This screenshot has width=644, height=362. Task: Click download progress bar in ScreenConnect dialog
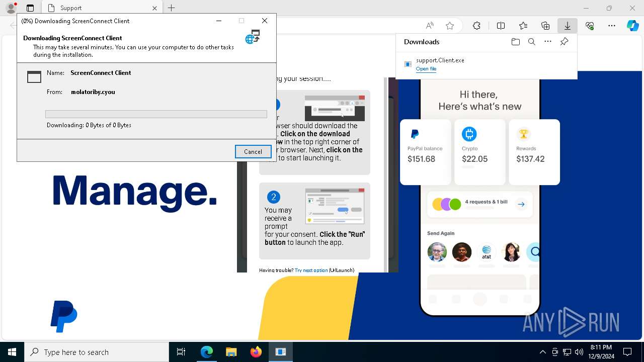tap(156, 114)
